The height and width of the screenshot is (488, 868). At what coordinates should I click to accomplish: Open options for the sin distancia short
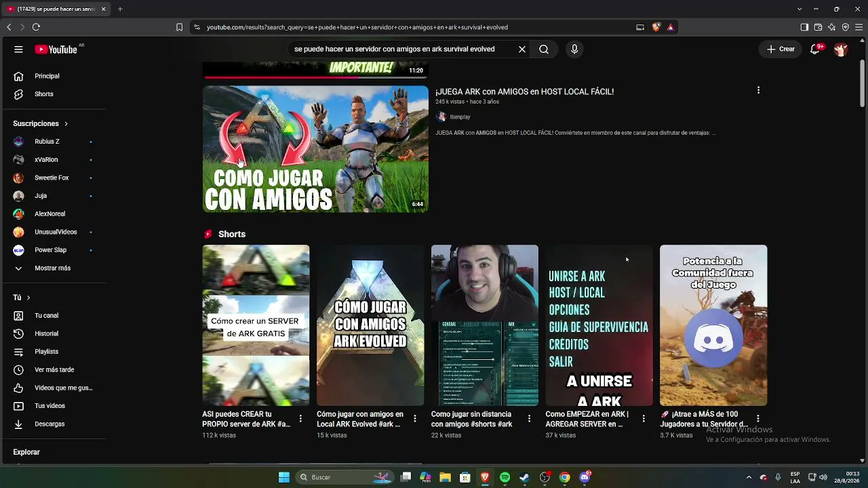(x=529, y=419)
